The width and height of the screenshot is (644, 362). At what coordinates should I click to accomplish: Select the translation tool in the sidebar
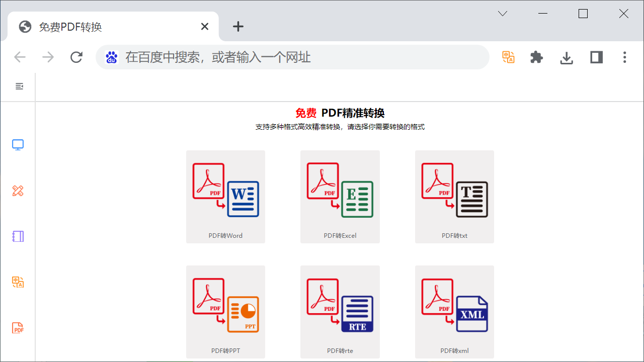[x=18, y=282]
